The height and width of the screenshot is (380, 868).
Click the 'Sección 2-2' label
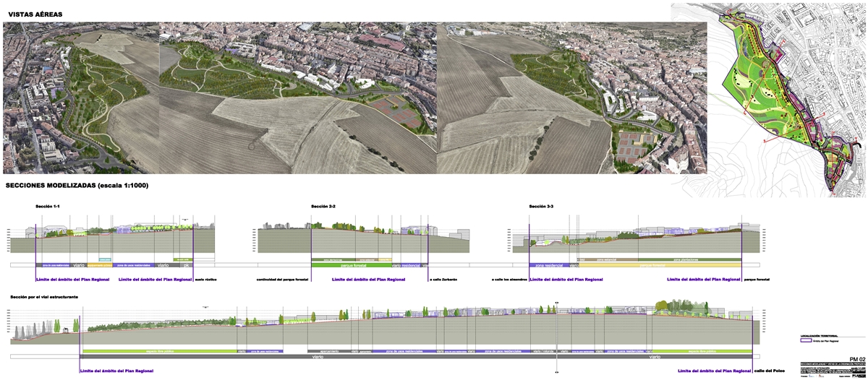tap(323, 207)
